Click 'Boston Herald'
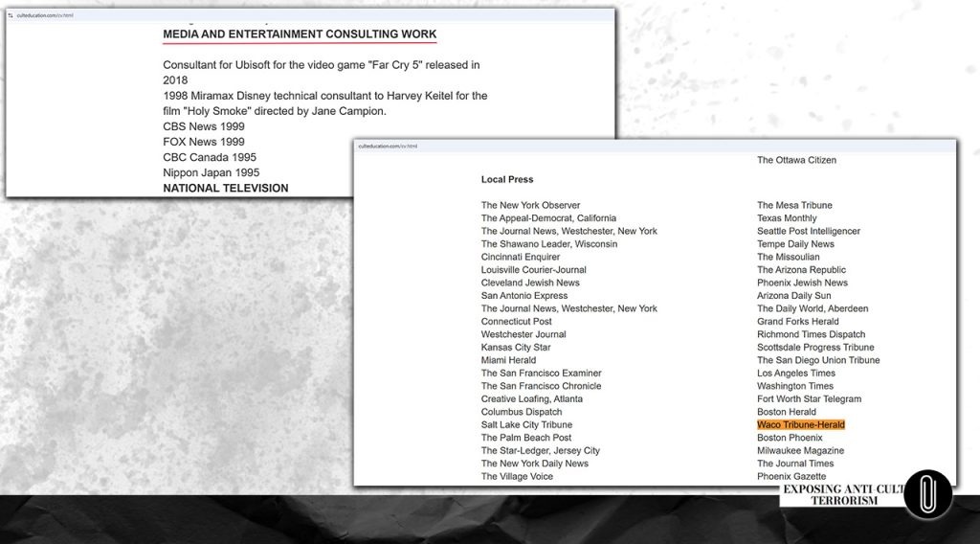 click(787, 412)
